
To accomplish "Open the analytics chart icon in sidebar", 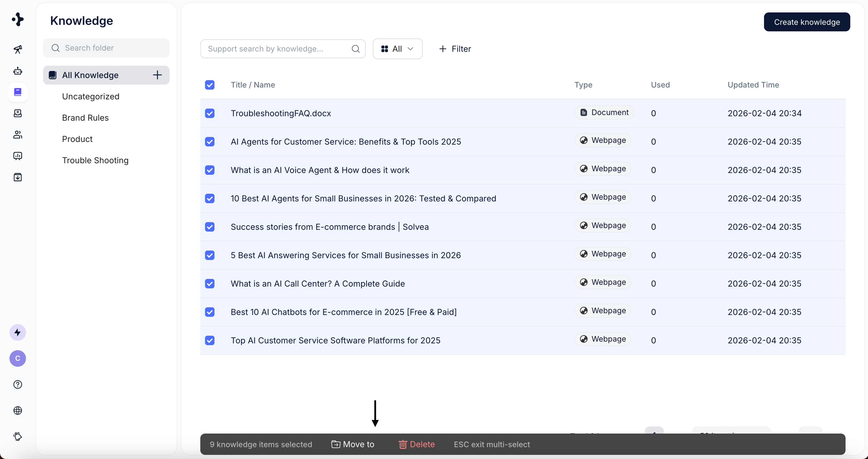I will point(17,156).
